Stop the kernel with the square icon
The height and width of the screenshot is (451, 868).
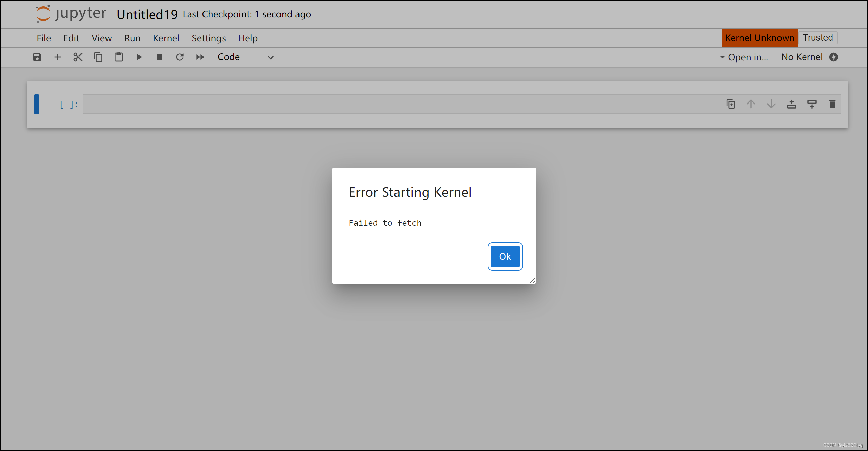159,57
